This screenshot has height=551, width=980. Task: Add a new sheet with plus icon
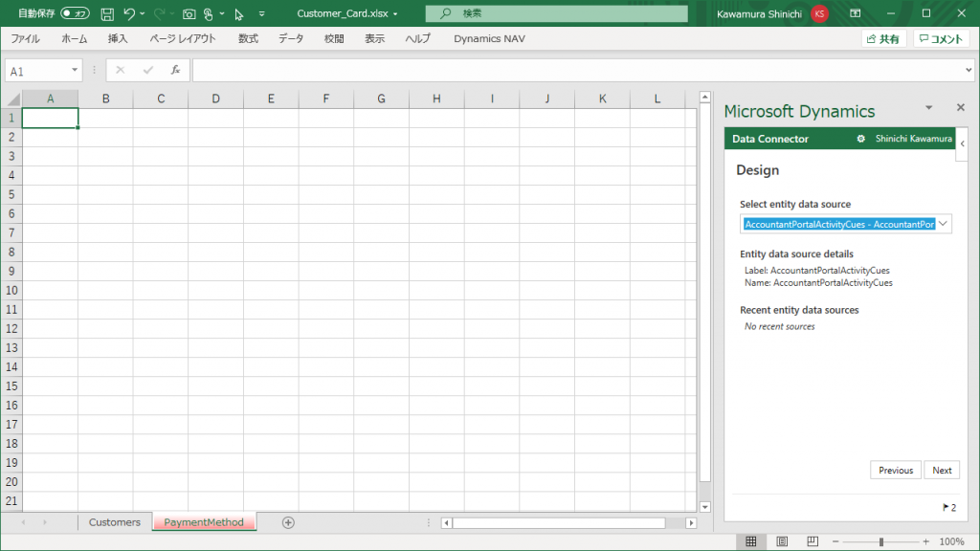click(288, 522)
